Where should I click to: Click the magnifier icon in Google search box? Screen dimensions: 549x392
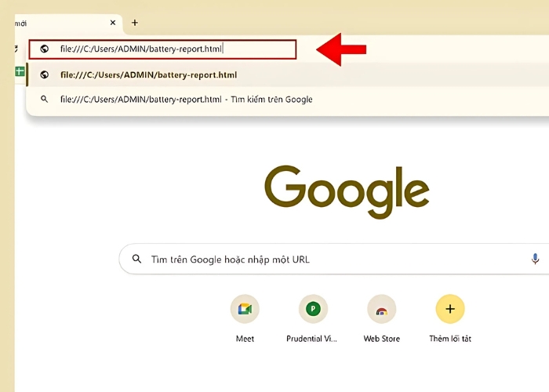[x=137, y=259]
